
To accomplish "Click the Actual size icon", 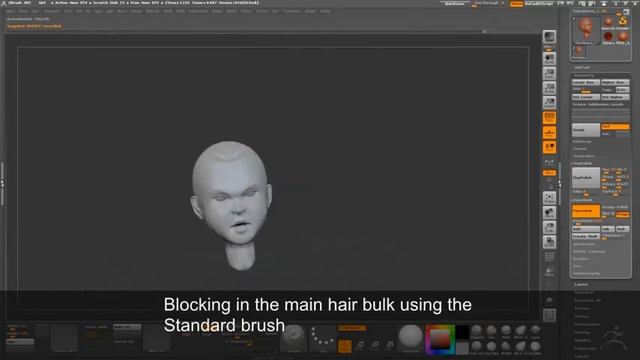I will pyautogui.click(x=549, y=88).
